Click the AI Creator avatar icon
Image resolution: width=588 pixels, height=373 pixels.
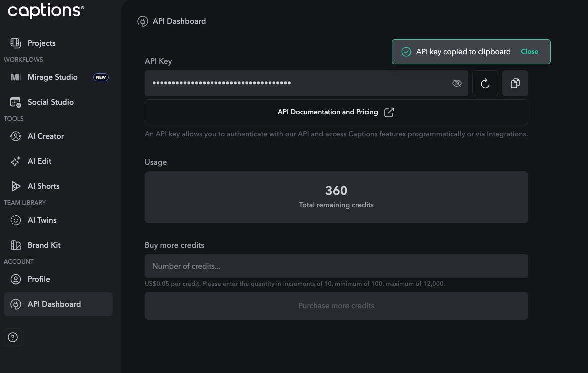(16, 136)
